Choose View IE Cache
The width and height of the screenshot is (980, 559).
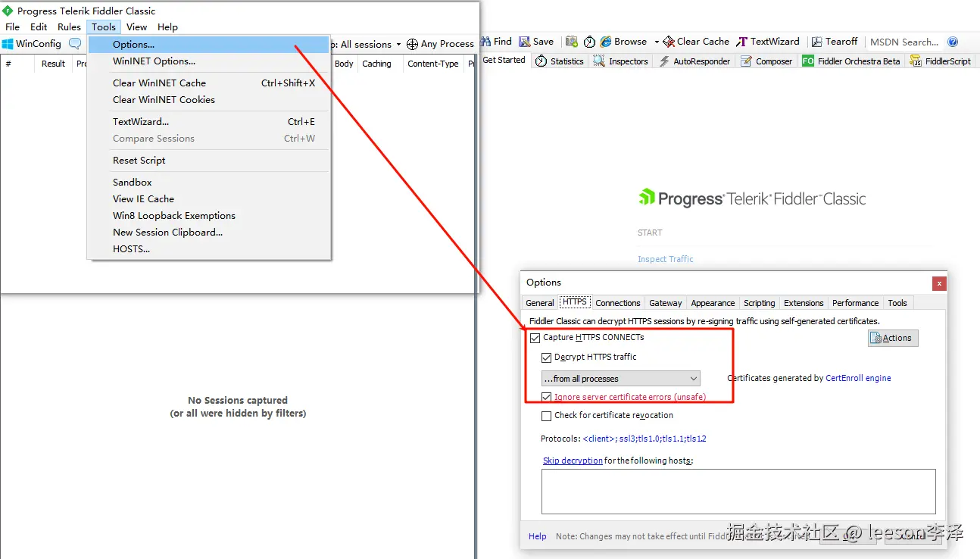209,199
